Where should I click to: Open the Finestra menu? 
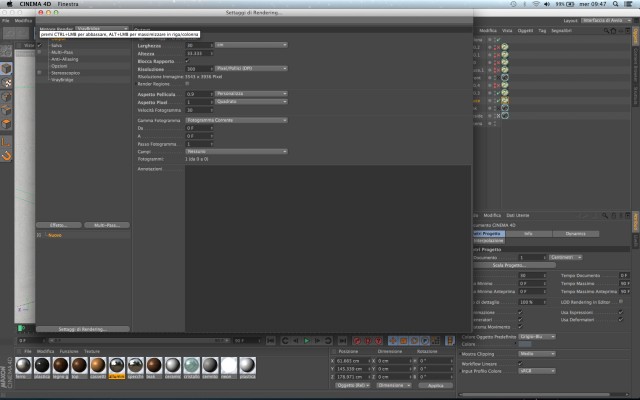click(68, 4)
